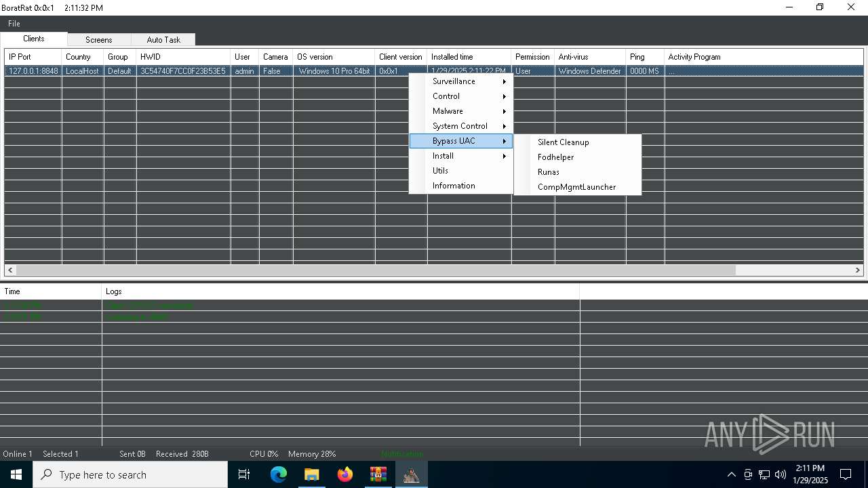
Task: Click the taskbar clock showing 2:11 PM
Action: click(811, 474)
